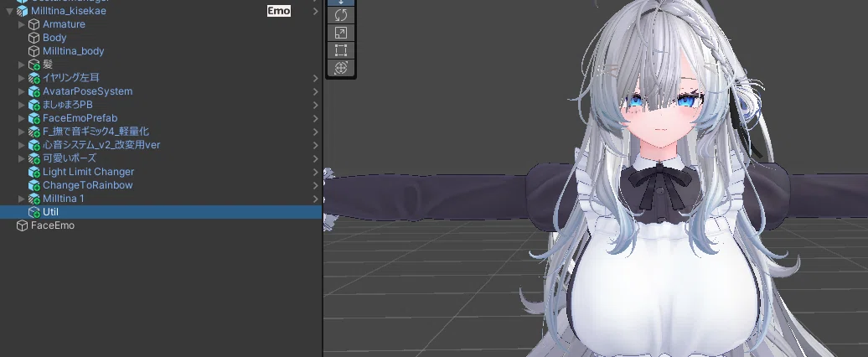Expand the Milltina 1 children
Screen dimensions: 868x357
pyautogui.click(x=22, y=199)
